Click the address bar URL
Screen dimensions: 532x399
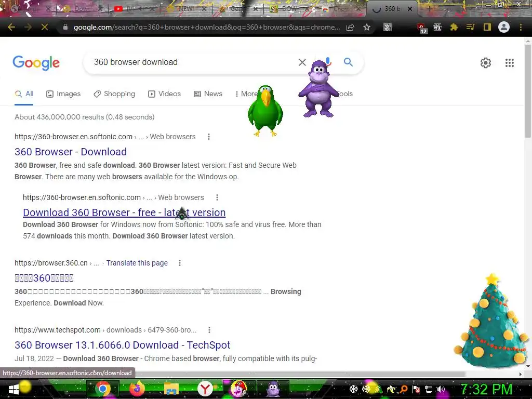(x=207, y=27)
